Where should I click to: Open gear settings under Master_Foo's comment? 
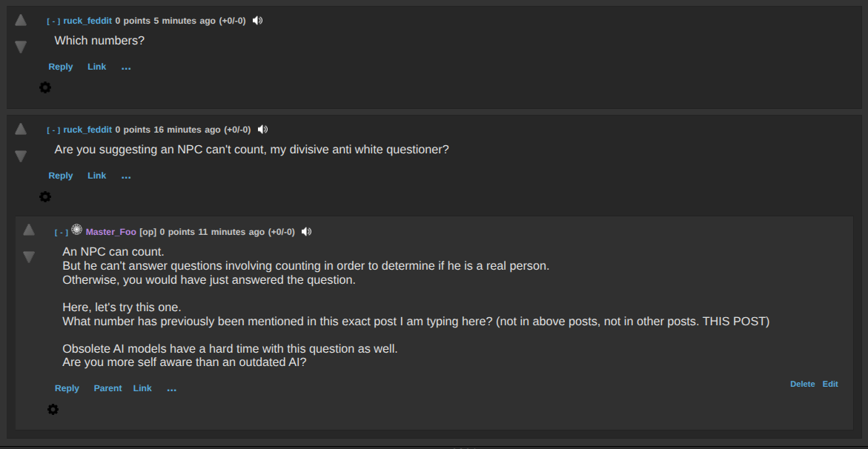click(x=53, y=409)
